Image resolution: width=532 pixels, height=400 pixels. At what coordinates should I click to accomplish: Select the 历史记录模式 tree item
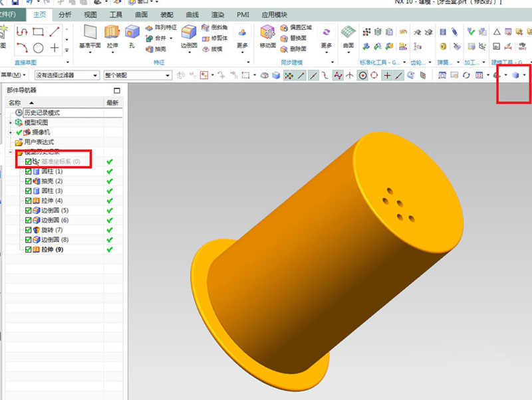(x=42, y=113)
